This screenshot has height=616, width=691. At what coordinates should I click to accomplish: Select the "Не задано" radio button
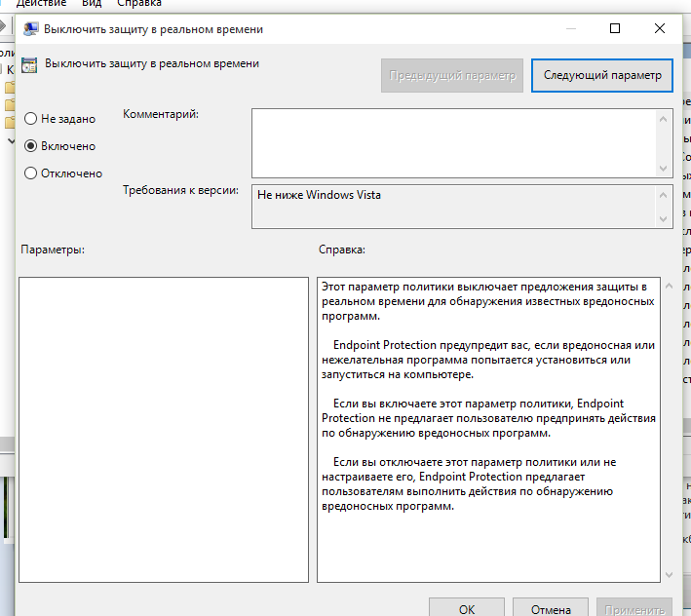31,119
